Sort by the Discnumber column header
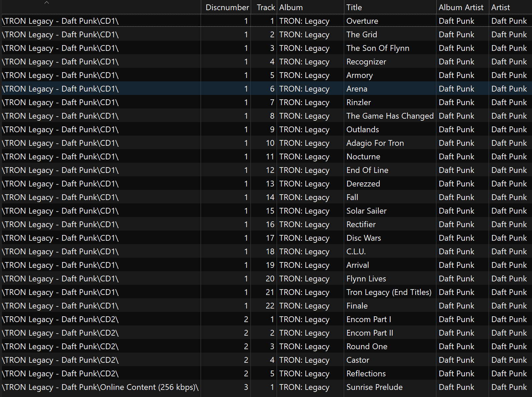 coord(227,7)
